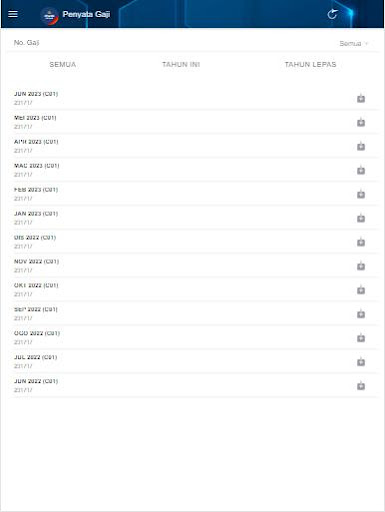Image resolution: width=385 pixels, height=512 pixels.
Task: Download the NOV 2022 payslip
Action: coord(361,266)
